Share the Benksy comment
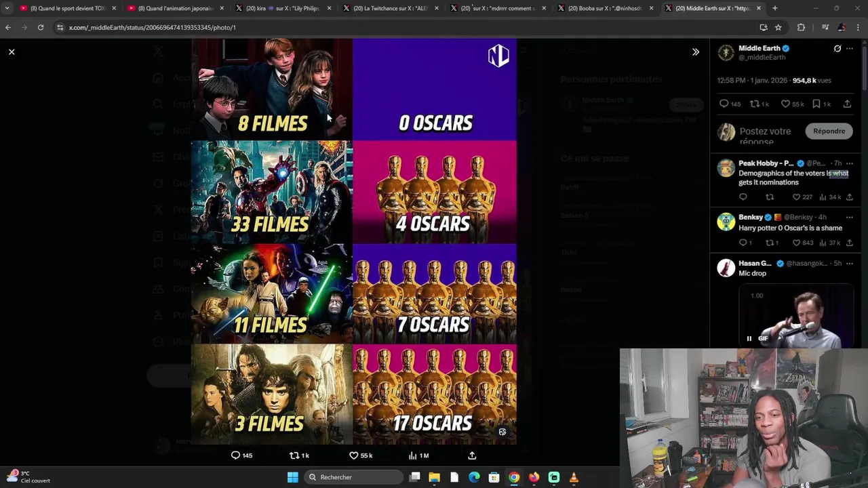This screenshot has width=868, height=488. point(849,243)
